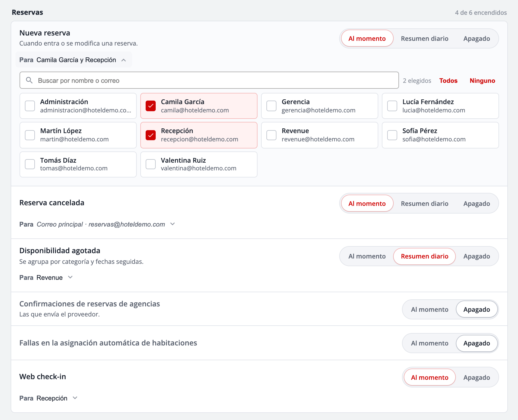The height and width of the screenshot is (420, 518).
Task: Turn Web check-in to Apagado
Action: click(x=477, y=377)
